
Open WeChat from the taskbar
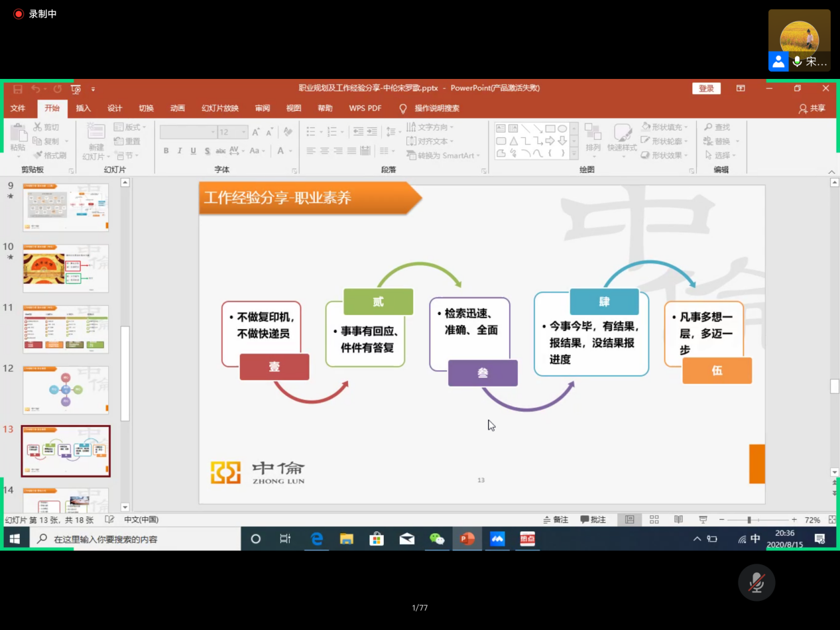point(437,539)
